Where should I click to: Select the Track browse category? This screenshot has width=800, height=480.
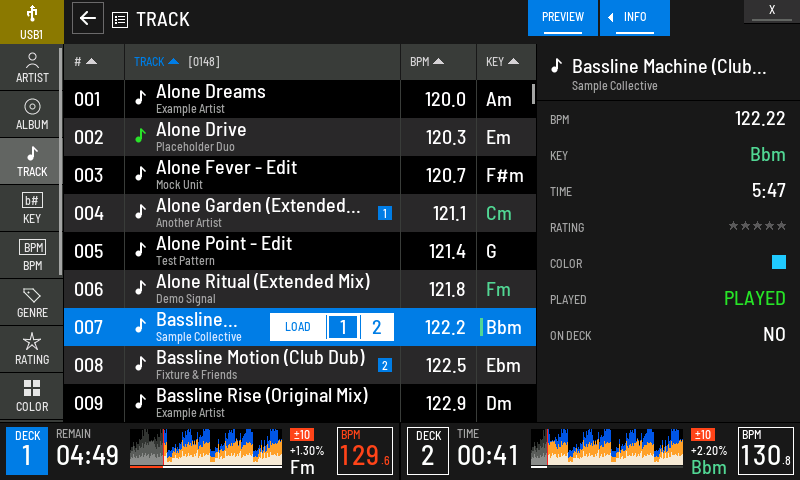click(x=32, y=162)
